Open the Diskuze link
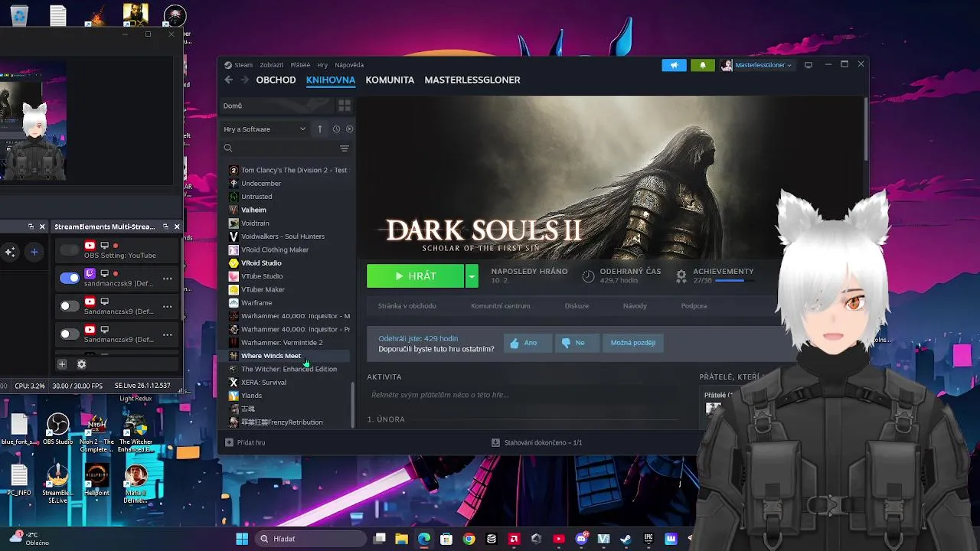Image resolution: width=980 pixels, height=551 pixels. 577,306
